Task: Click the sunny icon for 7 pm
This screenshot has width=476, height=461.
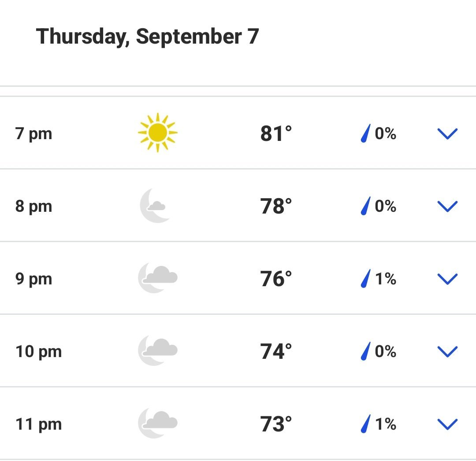Action: pyautogui.click(x=157, y=133)
